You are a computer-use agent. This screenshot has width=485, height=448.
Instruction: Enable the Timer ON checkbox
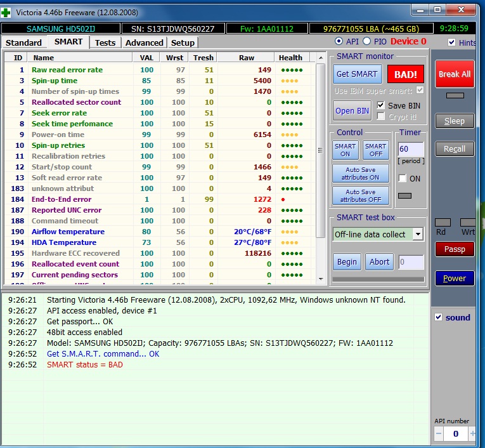[x=402, y=178]
